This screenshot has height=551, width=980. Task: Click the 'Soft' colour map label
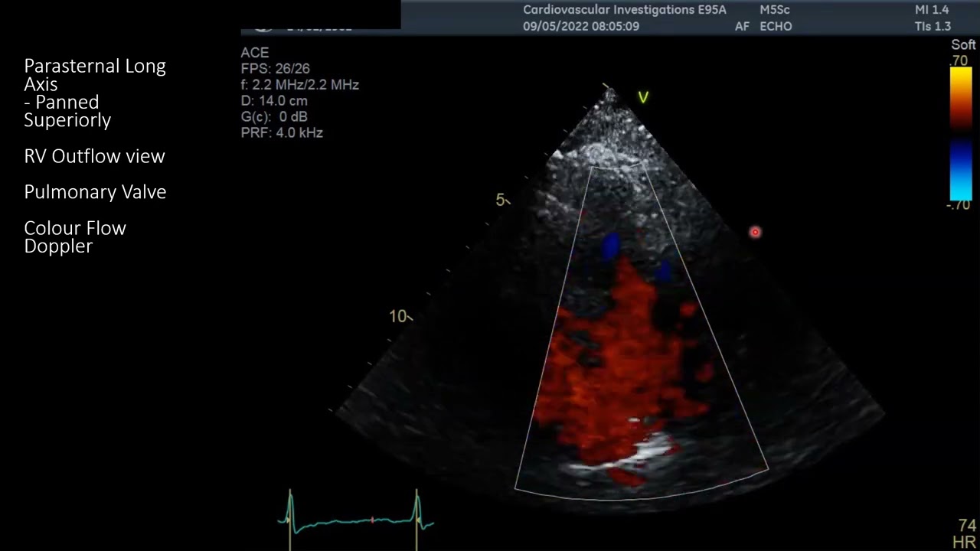[x=963, y=46]
